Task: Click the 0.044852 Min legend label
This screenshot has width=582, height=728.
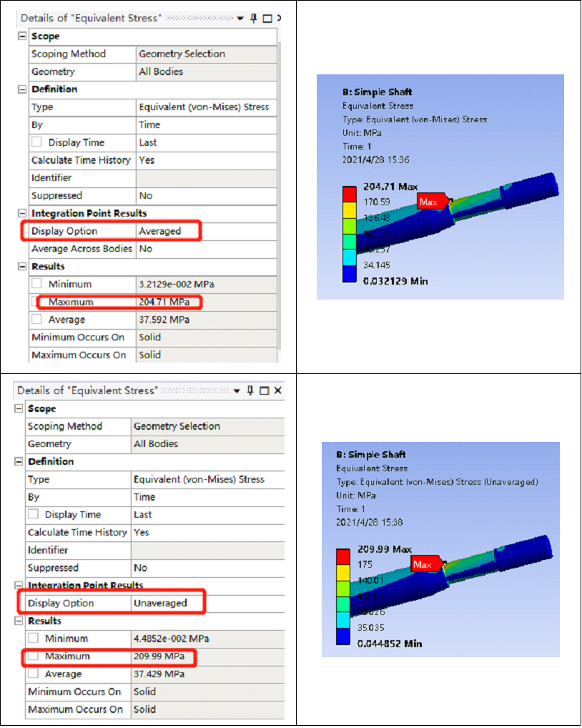Action: (x=390, y=644)
